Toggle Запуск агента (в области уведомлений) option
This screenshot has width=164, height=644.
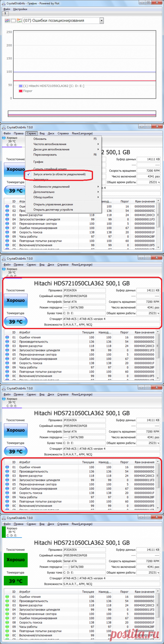pos(59,174)
